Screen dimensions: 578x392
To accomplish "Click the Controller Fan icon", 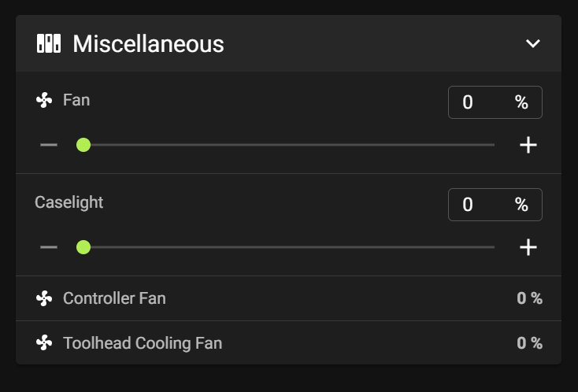I will pos(44,298).
